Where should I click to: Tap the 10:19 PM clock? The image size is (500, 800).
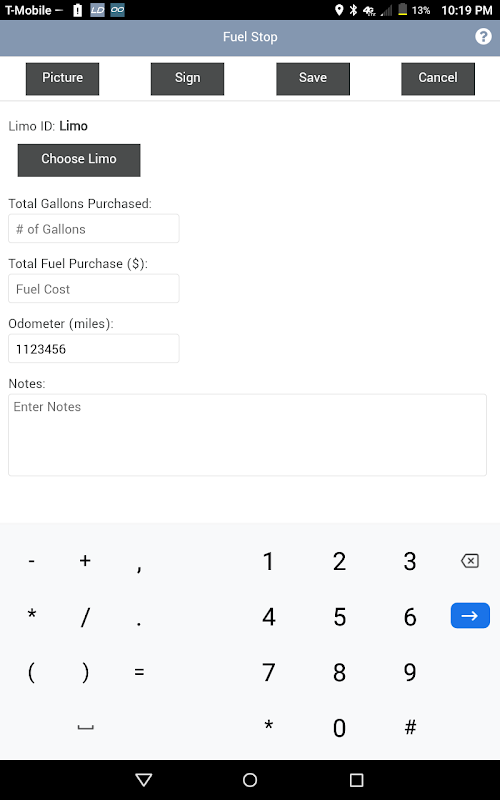point(466,10)
